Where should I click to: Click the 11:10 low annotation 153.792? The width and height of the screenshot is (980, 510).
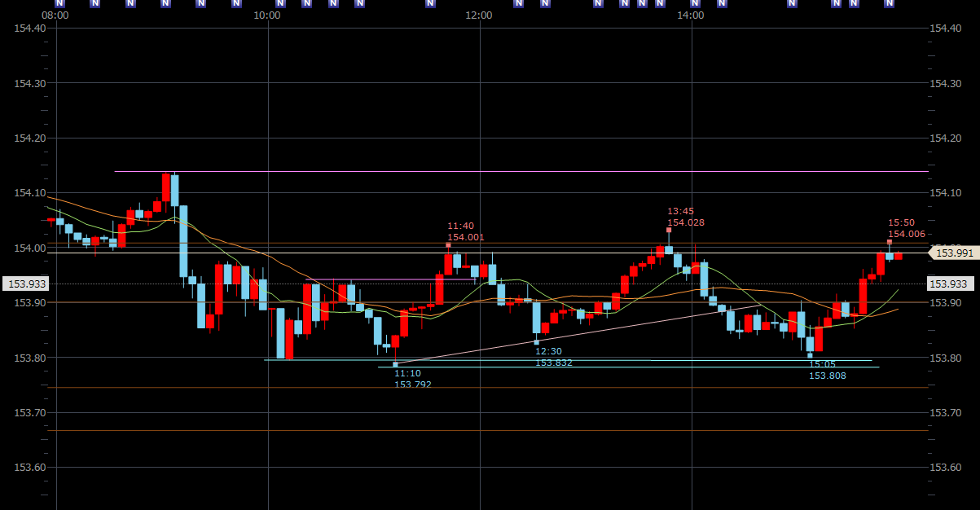(x=412, y=379)
